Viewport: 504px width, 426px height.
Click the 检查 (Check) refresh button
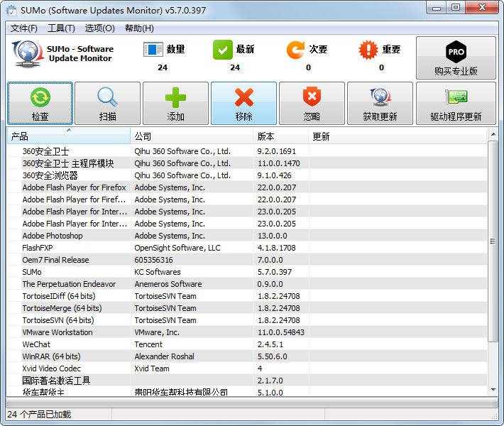pos(40,103)
